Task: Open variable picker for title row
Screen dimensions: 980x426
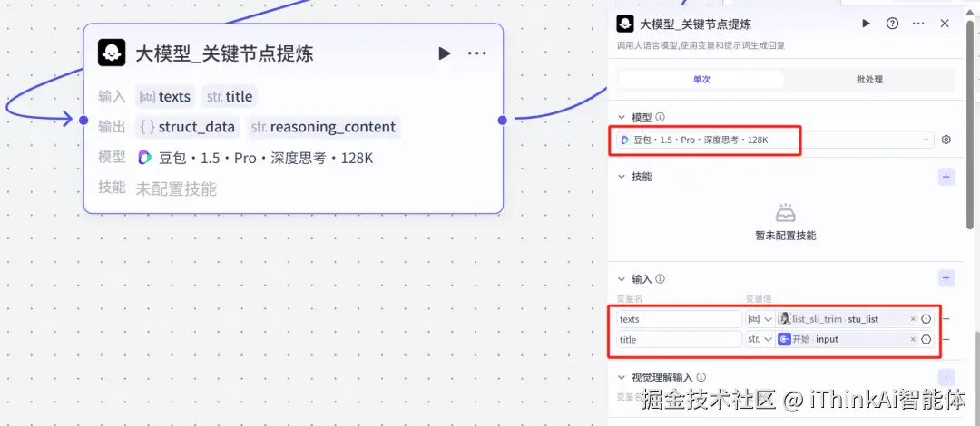Action: pos(926,339)
